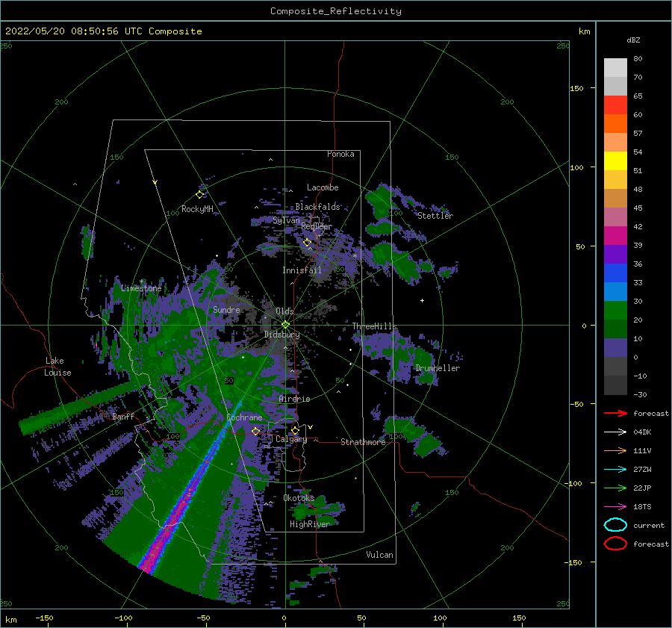The height and width of the screenshot is (628, 672).
Task: Click the '04DK' legend text
Action: (x=642, y=432)
